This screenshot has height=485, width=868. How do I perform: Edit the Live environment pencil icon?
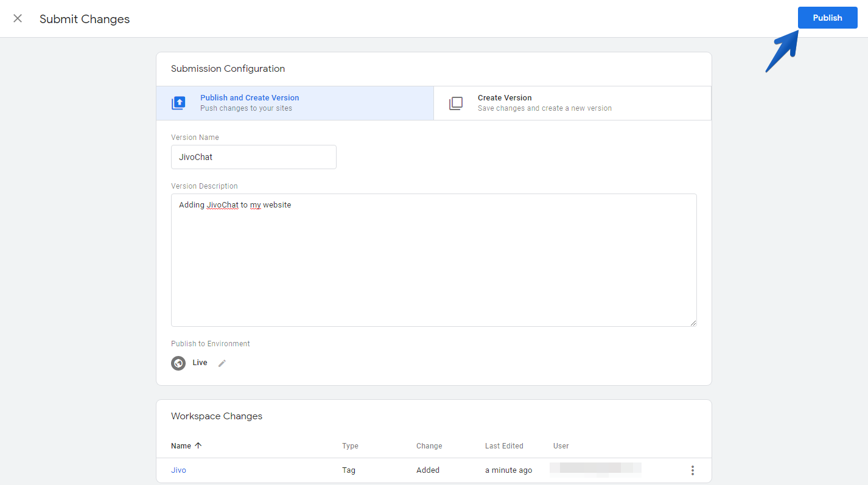(x=222, y=363)
